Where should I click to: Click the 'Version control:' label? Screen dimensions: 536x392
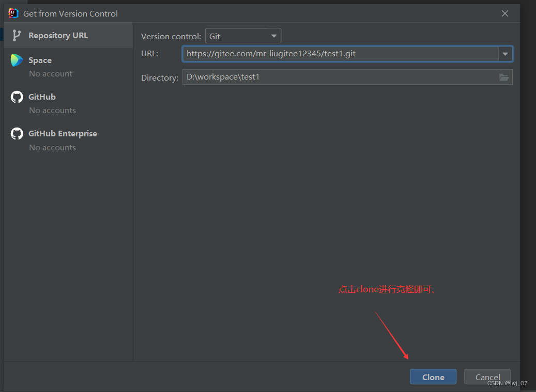tap(171, 37)
